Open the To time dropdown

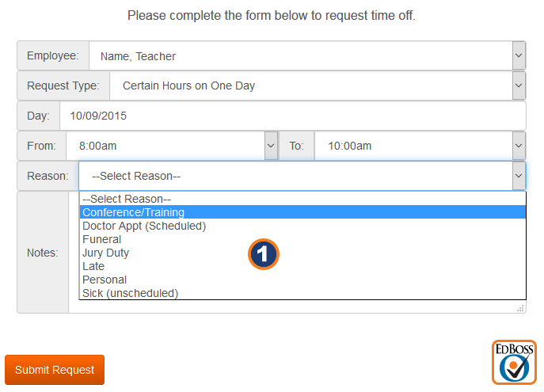pyautogui.click(x=519, y=146)
